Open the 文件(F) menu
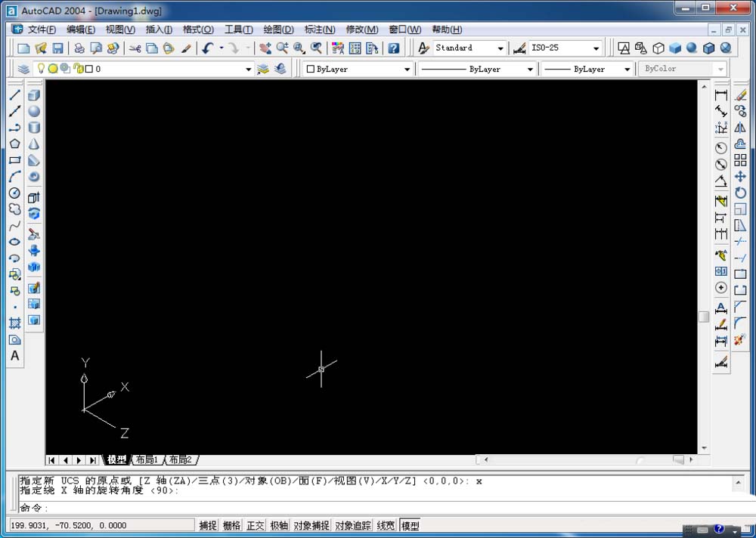This screenshot has height=538, width=756. [x=42, y=29]
